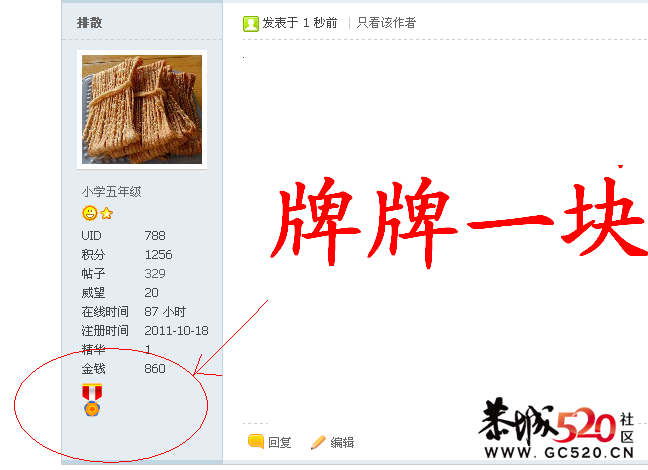Click the 恭城520社区 watermark logo
The width and height of the screenshot is (648, 470).
558,428
